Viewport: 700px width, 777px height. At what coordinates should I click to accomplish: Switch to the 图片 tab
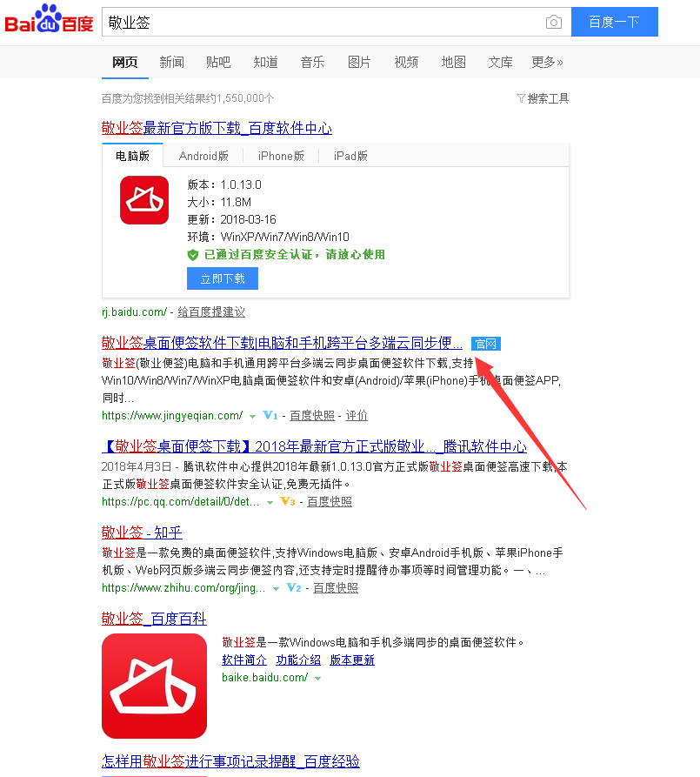[x=359, y=62]
